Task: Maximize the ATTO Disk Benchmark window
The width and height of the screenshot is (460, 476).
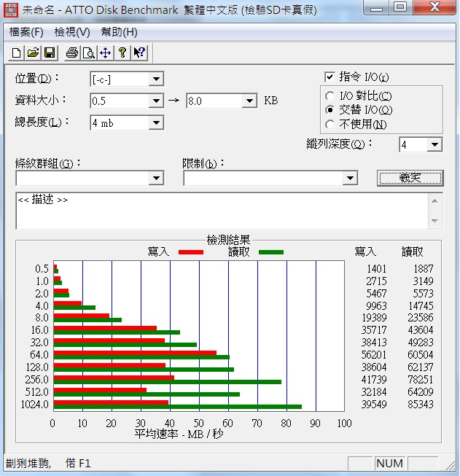Action: (400, 7)
